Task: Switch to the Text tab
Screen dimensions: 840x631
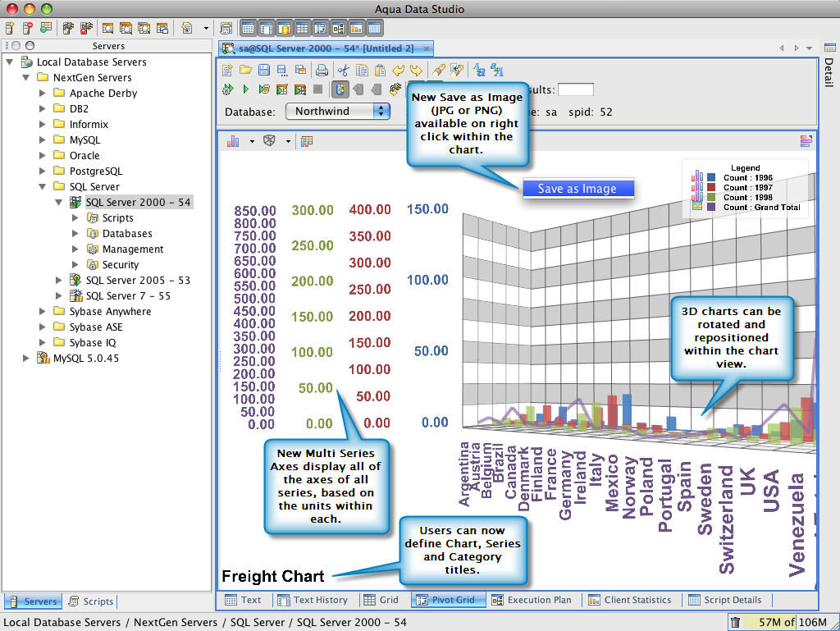Action: coord(243,600)
